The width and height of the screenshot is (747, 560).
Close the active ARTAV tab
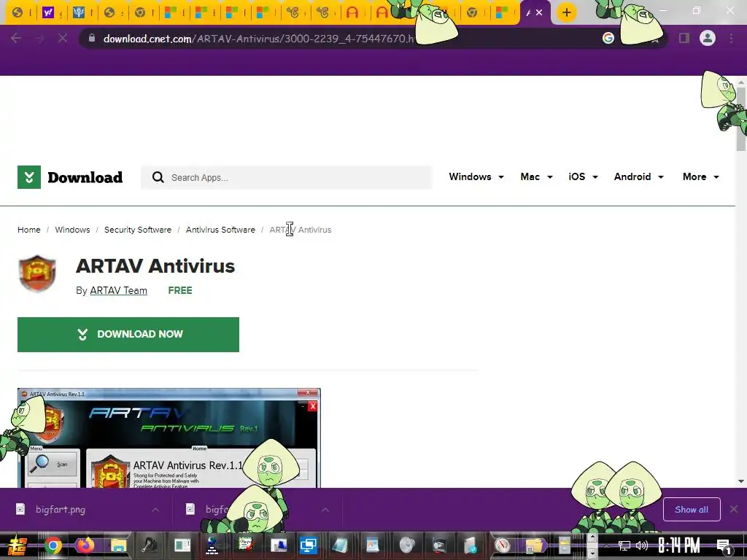click(x=539, y=13)
